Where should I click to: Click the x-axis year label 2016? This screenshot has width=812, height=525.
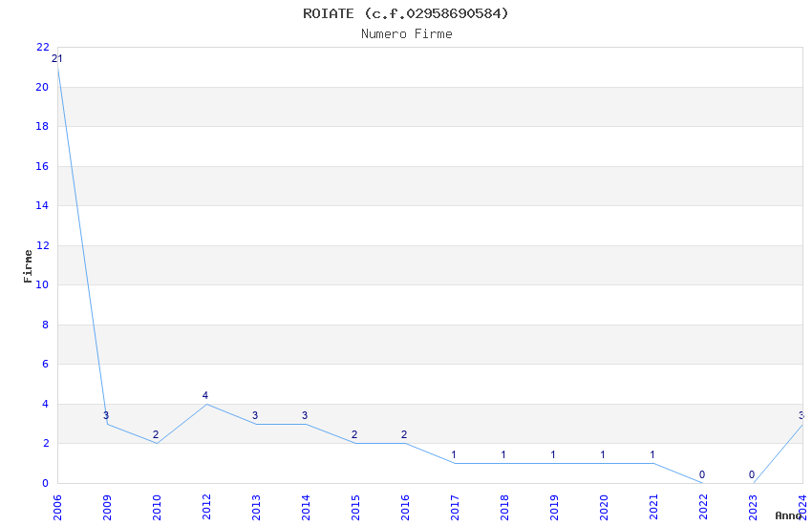click(405, 507)
